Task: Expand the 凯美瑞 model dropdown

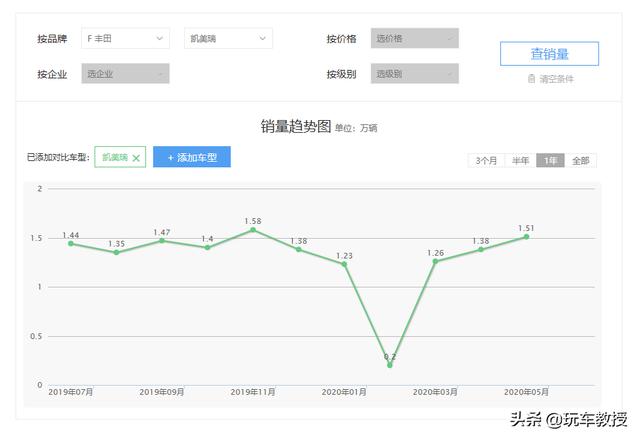Action: (229, 39)
